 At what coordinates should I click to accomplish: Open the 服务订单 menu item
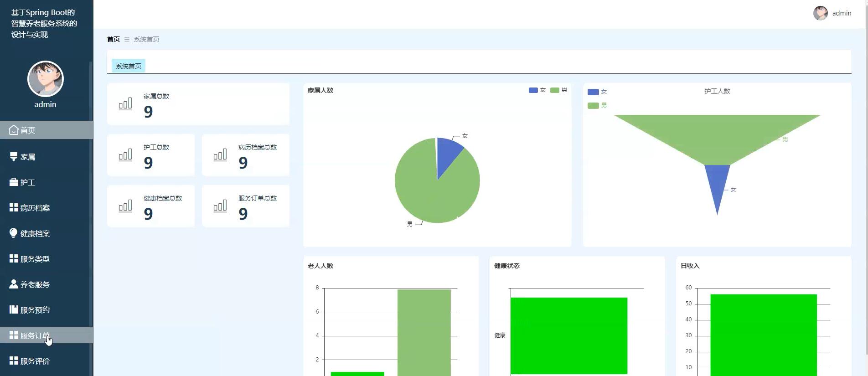coord(46,335)
